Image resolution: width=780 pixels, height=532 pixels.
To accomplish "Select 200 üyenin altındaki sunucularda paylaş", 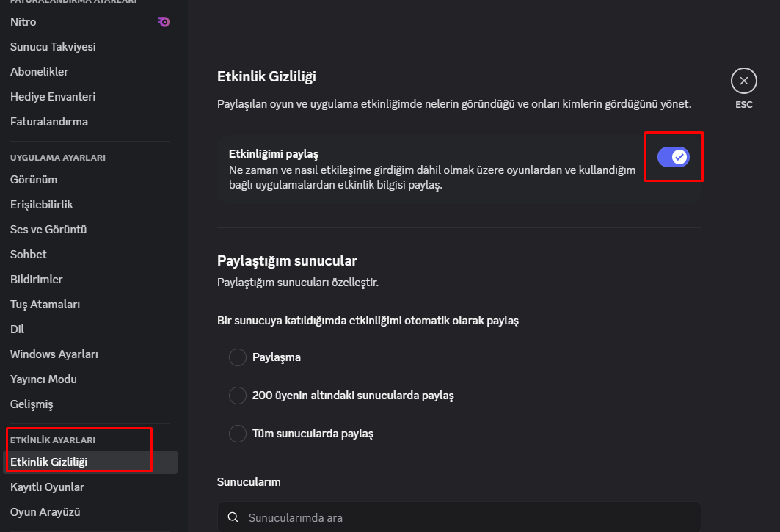I will pos(238,396).
